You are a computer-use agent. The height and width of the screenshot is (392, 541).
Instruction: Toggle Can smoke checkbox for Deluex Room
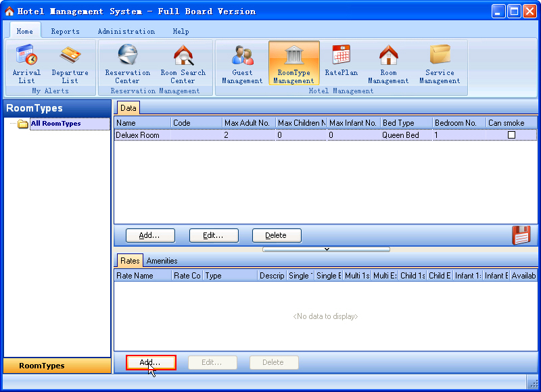coord(511,135)
